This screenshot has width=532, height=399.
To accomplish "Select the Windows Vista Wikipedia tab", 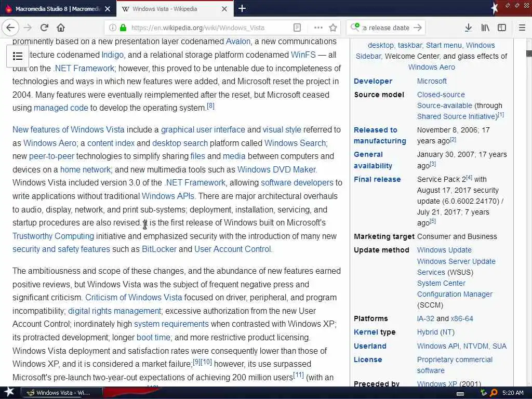I will [175, 9].
